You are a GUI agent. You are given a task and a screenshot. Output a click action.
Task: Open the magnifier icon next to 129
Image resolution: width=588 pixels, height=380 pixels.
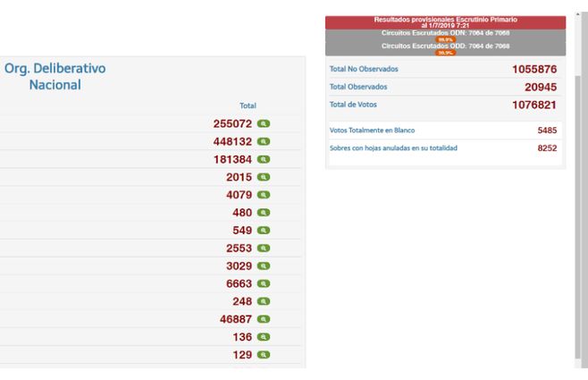point(264,354)
